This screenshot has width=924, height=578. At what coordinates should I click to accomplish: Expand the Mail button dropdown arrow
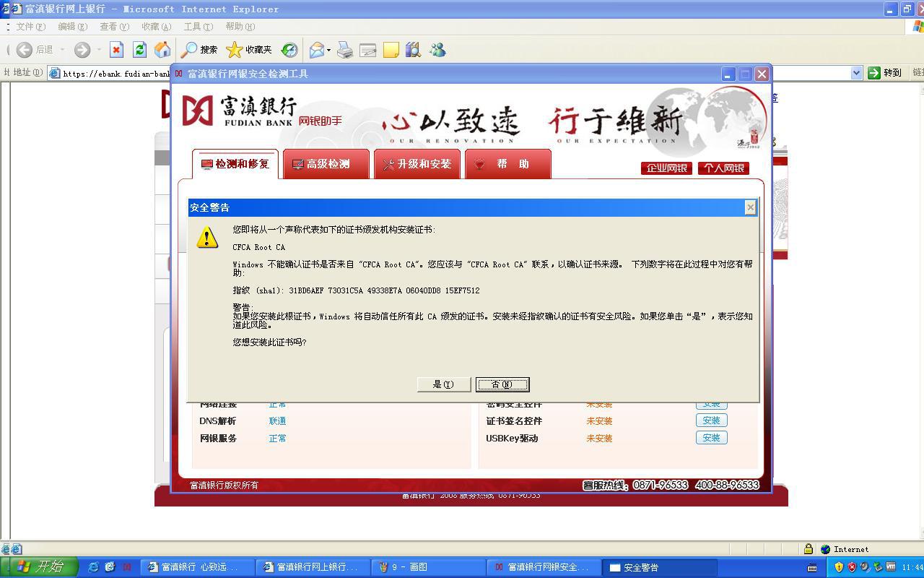pos(328,51)
